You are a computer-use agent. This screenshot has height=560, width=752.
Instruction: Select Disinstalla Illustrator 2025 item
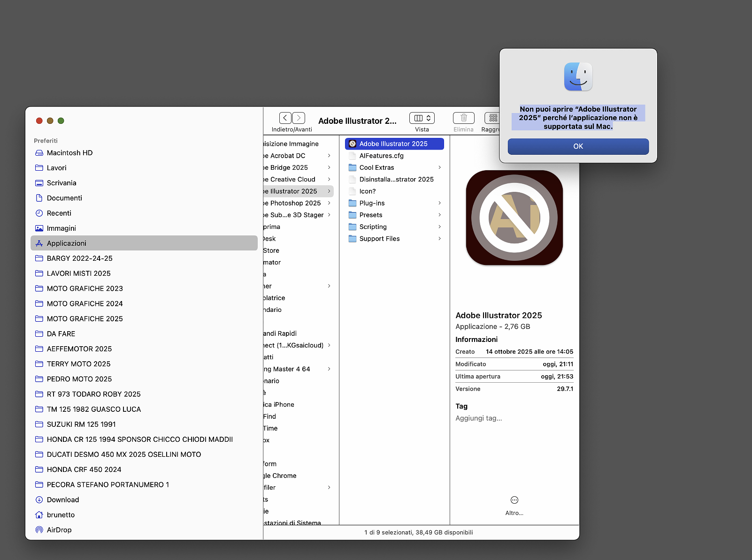coord(396,180)
